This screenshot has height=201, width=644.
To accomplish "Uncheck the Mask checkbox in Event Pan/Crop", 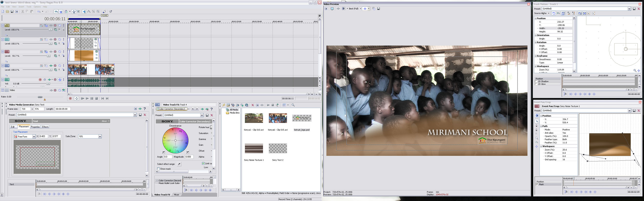I will pos(537,184).
